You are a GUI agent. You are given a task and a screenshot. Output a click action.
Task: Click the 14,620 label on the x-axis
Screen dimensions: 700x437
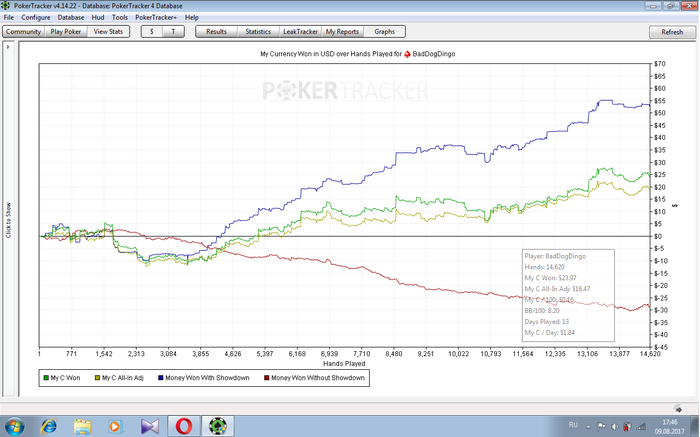650,354
